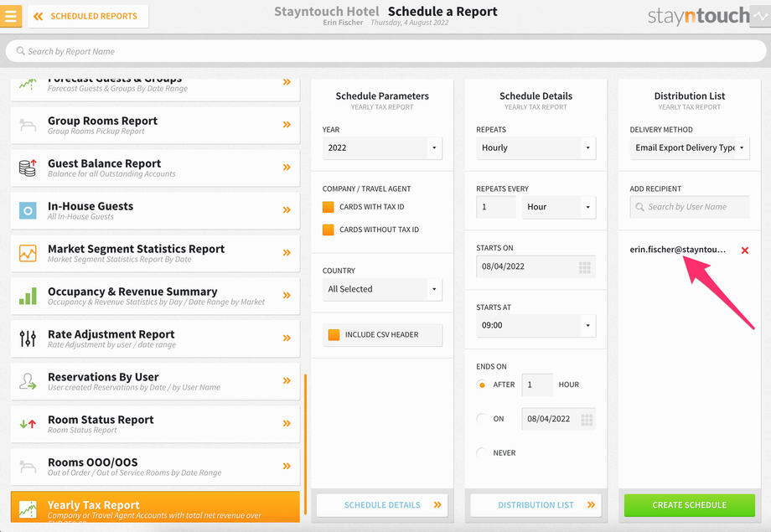
Task: Click the Repeats Every number field
Action: [496, 207]
